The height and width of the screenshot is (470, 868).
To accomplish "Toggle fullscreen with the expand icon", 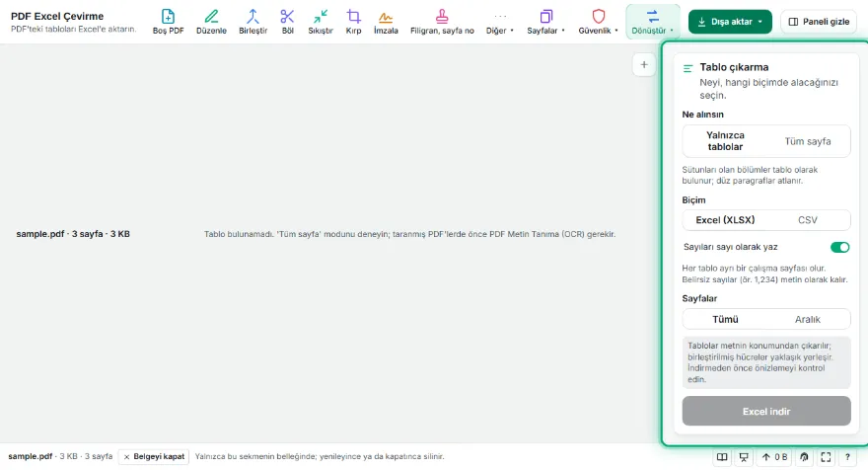I will pyautogui.click(x=826, y=457).
